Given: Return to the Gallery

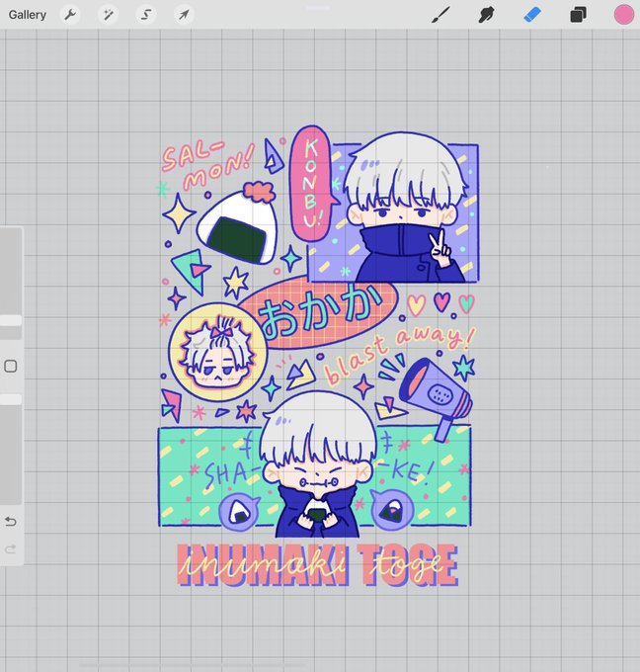Looking at the screenshot, I should (x=28, y=15).
